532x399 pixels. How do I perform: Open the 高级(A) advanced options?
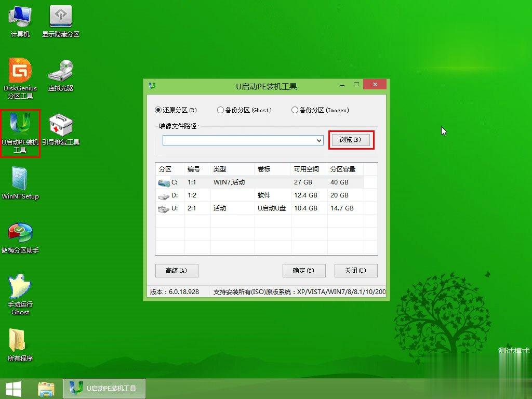pos(177,271)
